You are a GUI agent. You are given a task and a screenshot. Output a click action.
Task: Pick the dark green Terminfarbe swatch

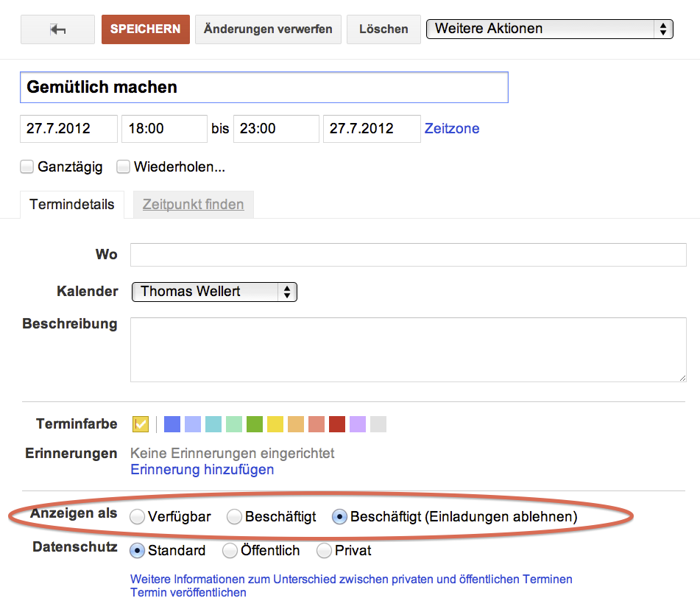click(x=255, y=424)
